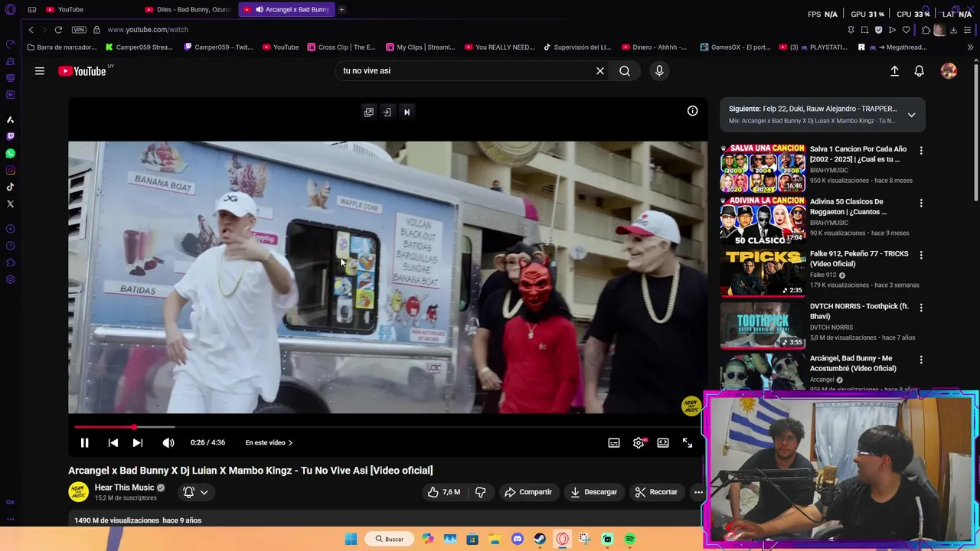980x551 pixels.
Task: Open Discord from the Windows taskbar
Action: point(518,539)
